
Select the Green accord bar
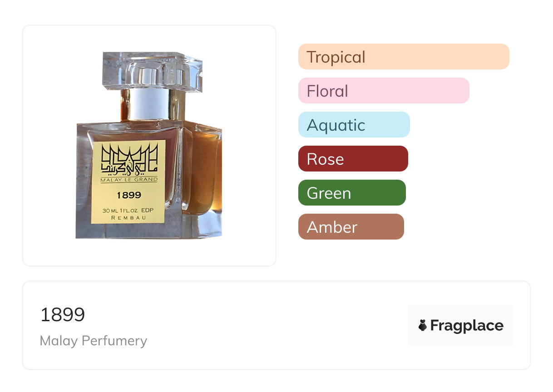coord(351,193)
